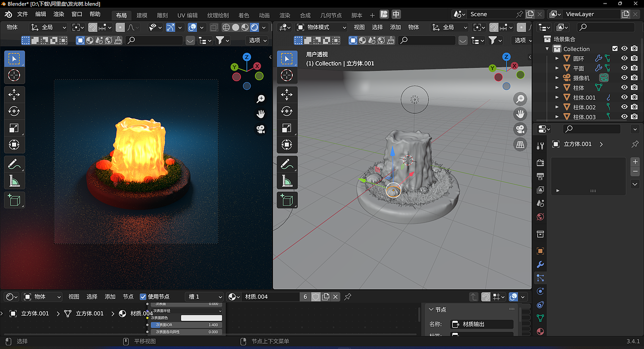Open 物体模式 mode dropdown
Image resolution: width=644 pixels, height=349 pixels.
point(321,27)
